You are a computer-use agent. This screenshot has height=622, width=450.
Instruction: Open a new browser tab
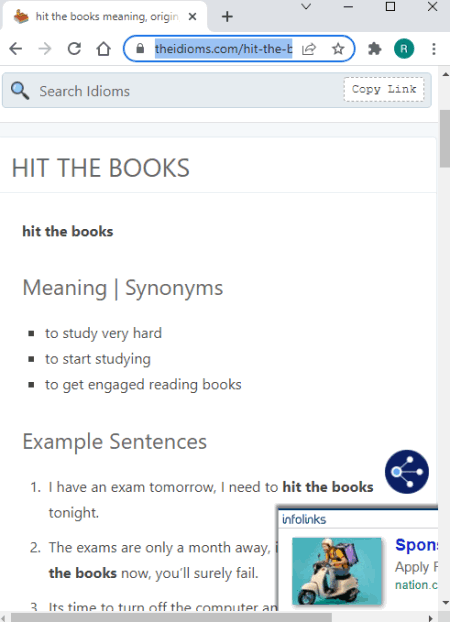227,17
